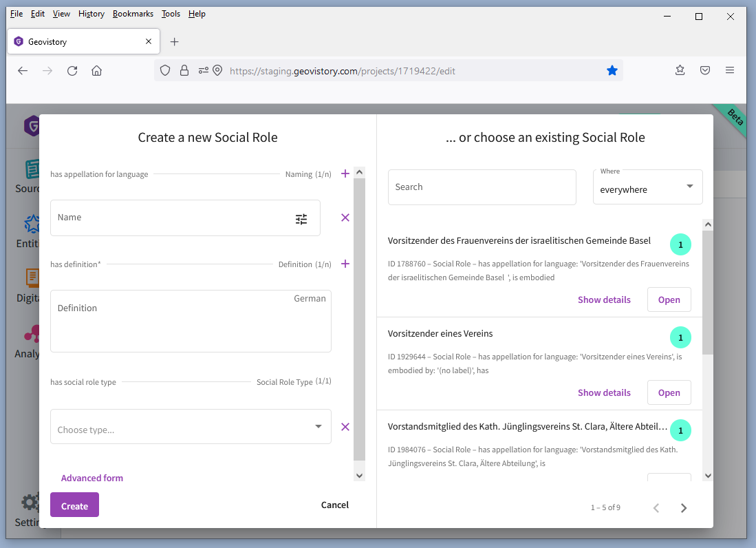This screenshot has width=756, height=548.
Task: Go to previous page of results
Action: click(656, 508)
